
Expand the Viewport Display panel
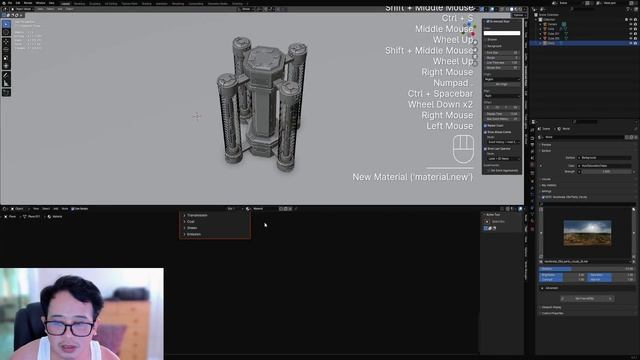pyautogui.click(x=551, y=307)
